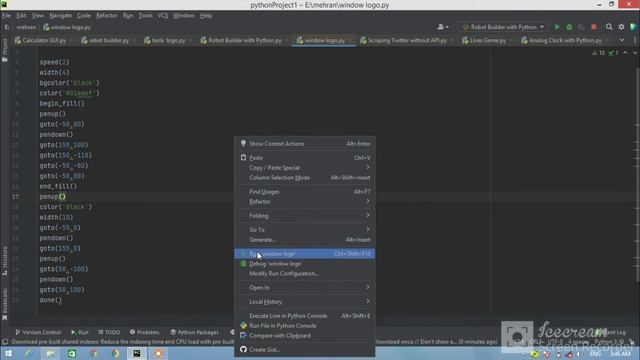Image resolution: width=640 pixels, height=360 pixels.
Task: Expand Copy / Paste Special submenu
Action: pyautogui.click(x=304, y=168)
